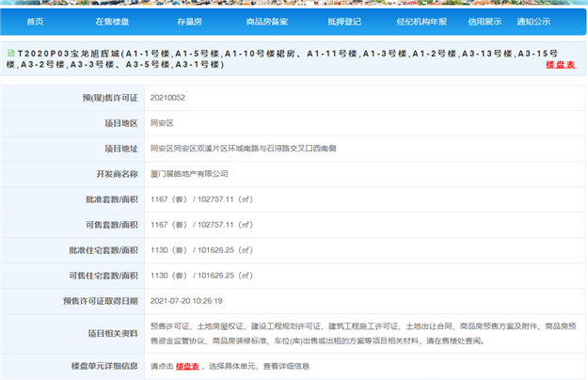Click the developer name 厦门展皓地产有限公司
Viewport: 588px width, 380px height.
189,174
